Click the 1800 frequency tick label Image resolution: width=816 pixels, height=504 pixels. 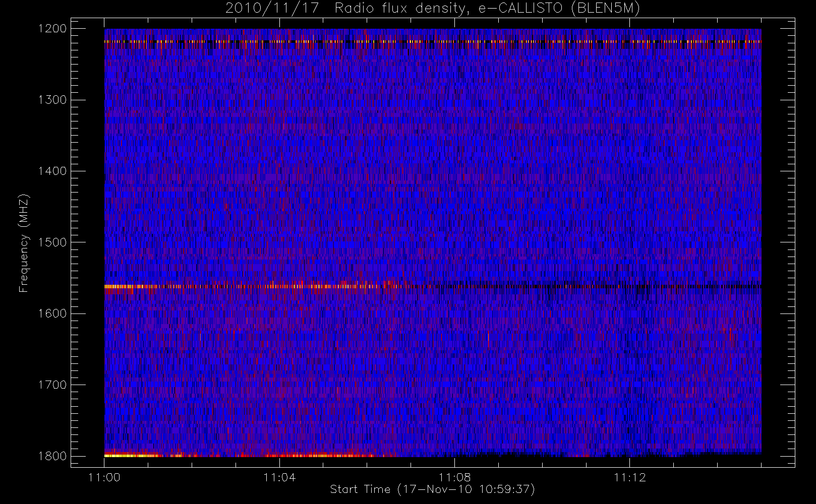[52, 456]
